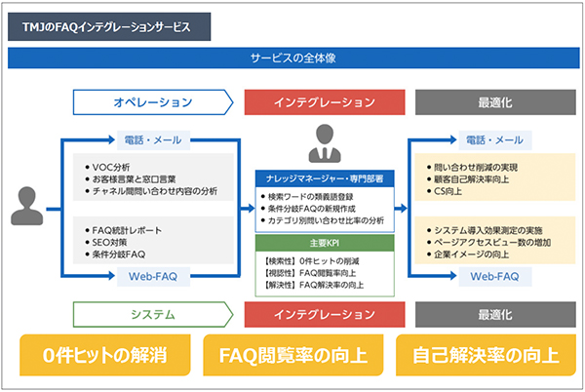
Task: Click the チャネル間問い合わせ内容の分析 bullet
Action: coord(151,191)
